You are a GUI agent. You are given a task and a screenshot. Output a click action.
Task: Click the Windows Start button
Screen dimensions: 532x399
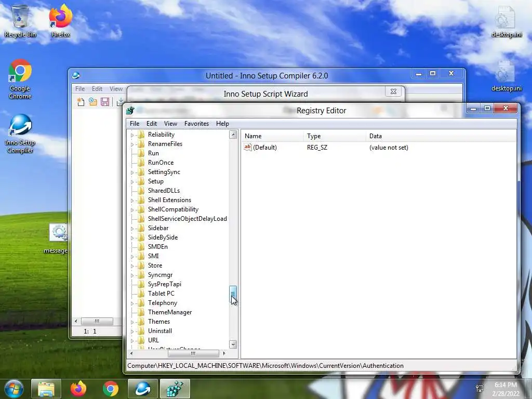(14, 389)
